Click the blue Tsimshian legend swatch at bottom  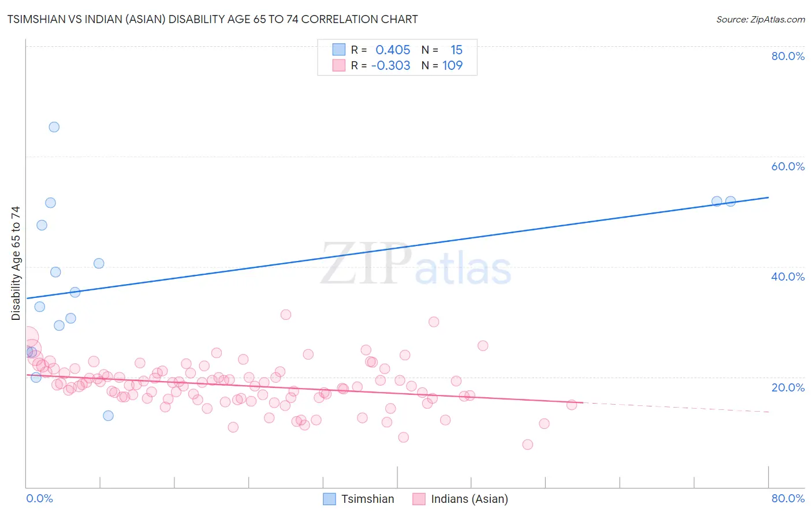coord(329,499)
